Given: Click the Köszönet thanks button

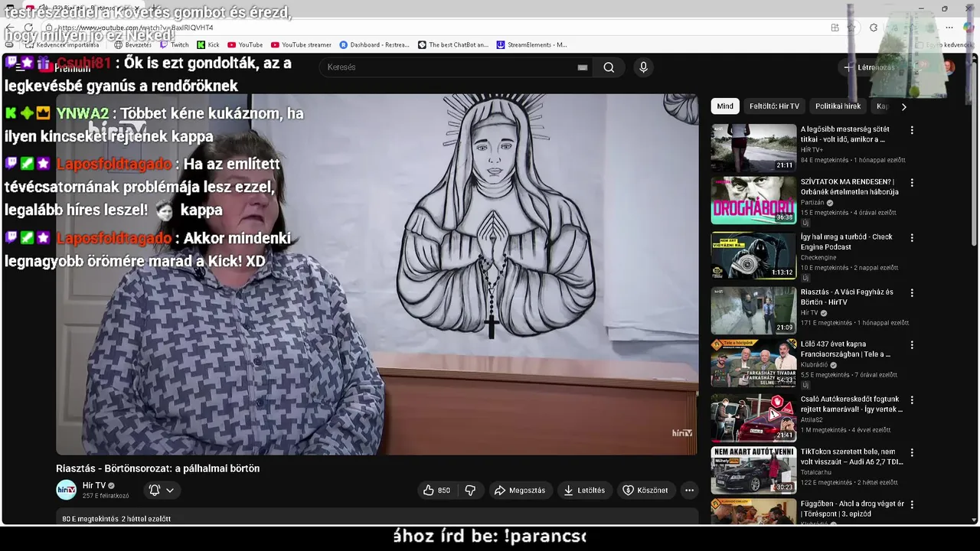Looking at the screenshot, I should 645,491.
